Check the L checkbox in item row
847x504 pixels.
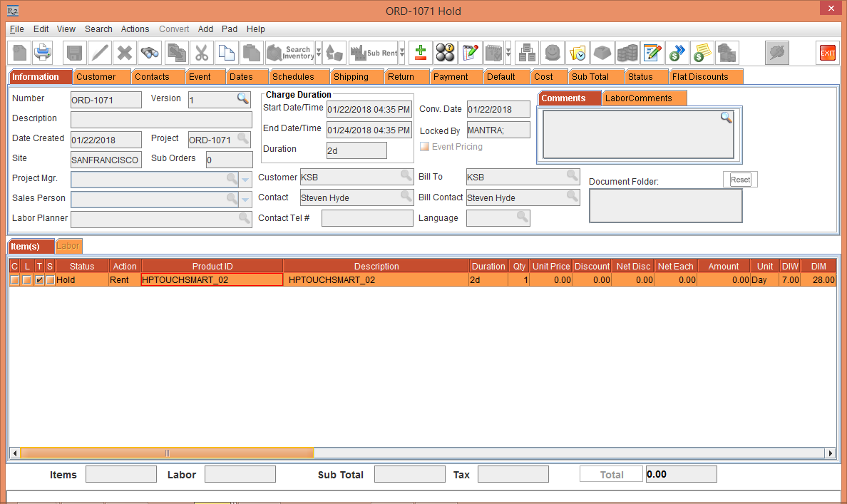[x=27, y=280]
